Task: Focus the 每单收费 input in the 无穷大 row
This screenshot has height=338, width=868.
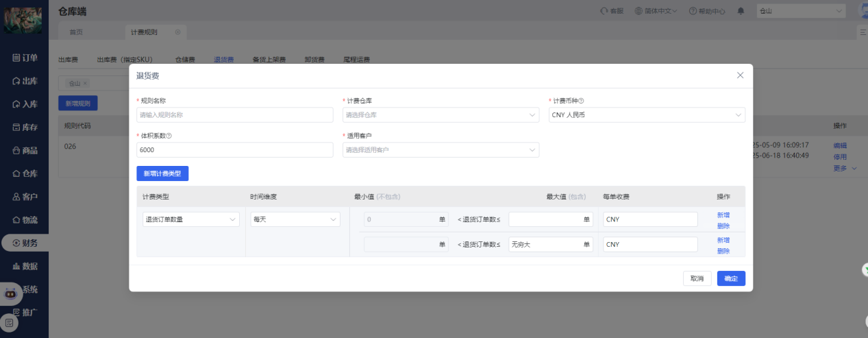Action: pyautogui.click(x=650, y=245)
